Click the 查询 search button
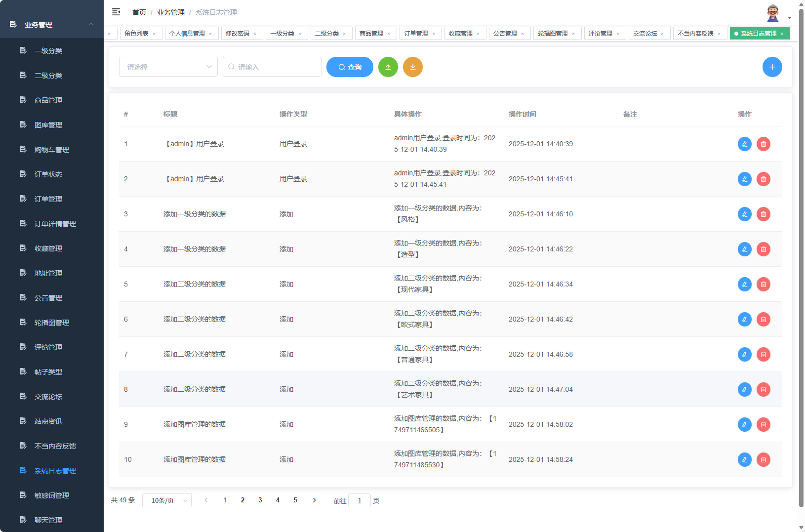 click(x=350, y=67)
